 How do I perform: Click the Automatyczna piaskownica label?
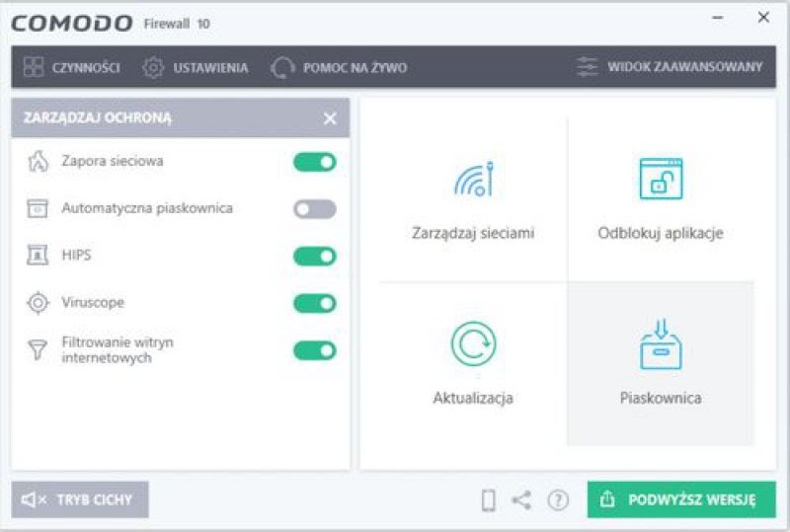[147, 208]
